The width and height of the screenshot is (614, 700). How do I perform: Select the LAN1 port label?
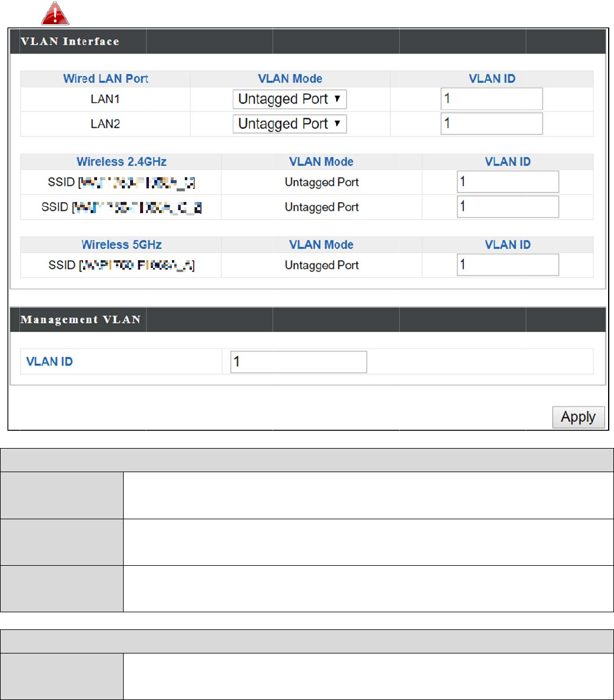[x=105, y=99]
